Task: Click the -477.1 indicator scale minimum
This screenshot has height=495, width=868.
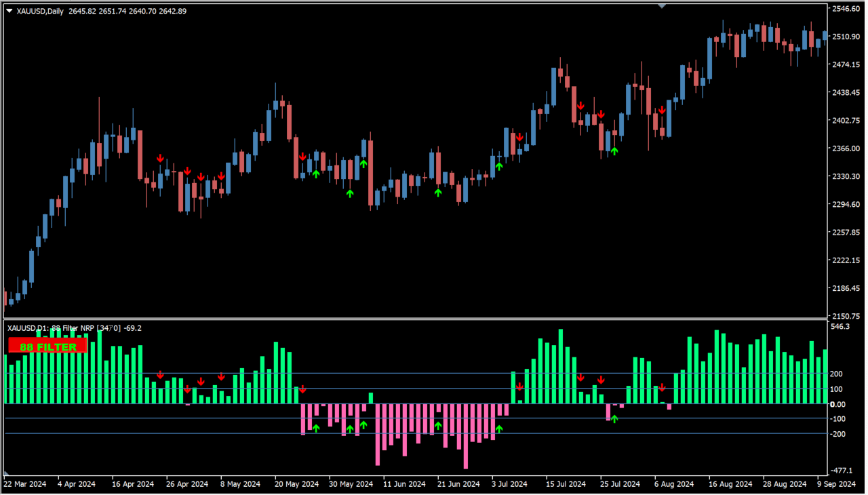Action: (842, 471)
